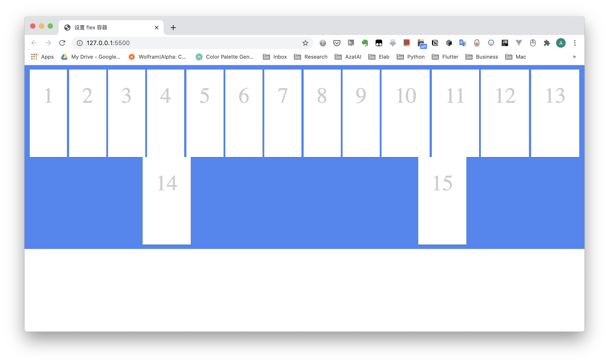
Task: Open new browser tab button
Action: tap(173, 27)
